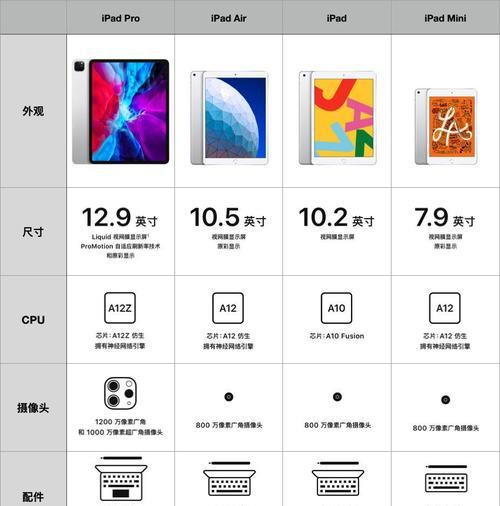Click the iPad Pro keyboard accessory icon
Screen dimensions: 500x506
point(121,478)
